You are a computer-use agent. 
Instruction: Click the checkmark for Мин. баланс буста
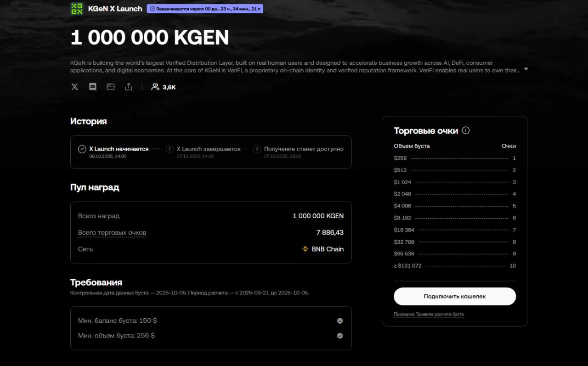(340, 321)
